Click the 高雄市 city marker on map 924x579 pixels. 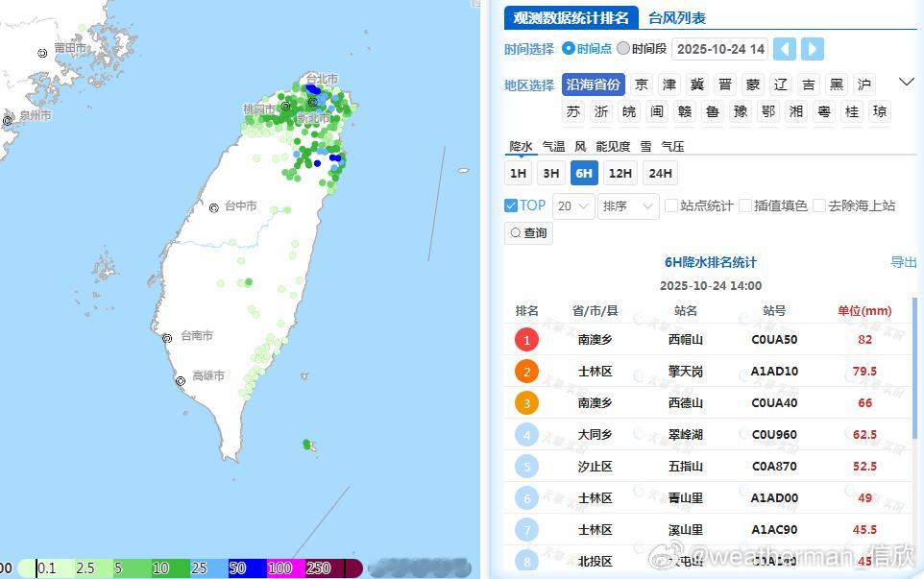(181, 381)
